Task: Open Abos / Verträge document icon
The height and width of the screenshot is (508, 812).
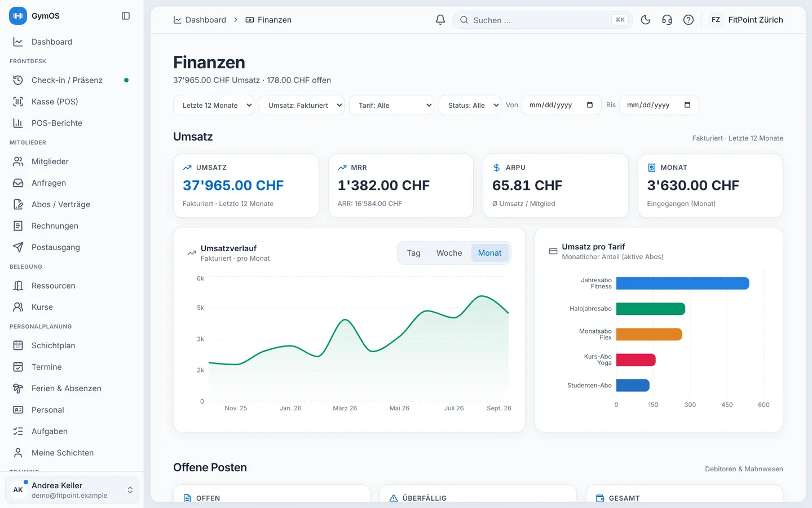Action: click(x=18, y=204)
